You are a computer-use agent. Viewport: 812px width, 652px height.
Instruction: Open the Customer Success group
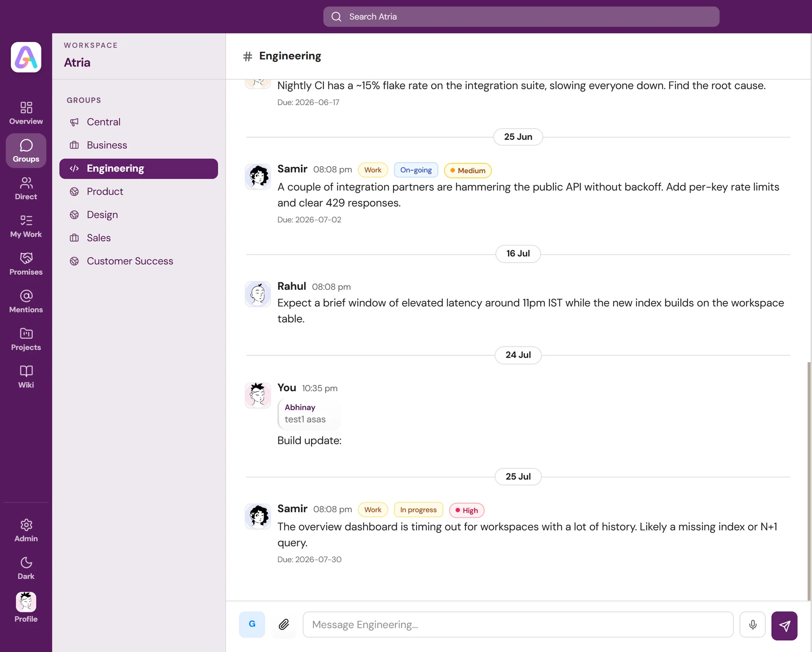coord(138,261)
